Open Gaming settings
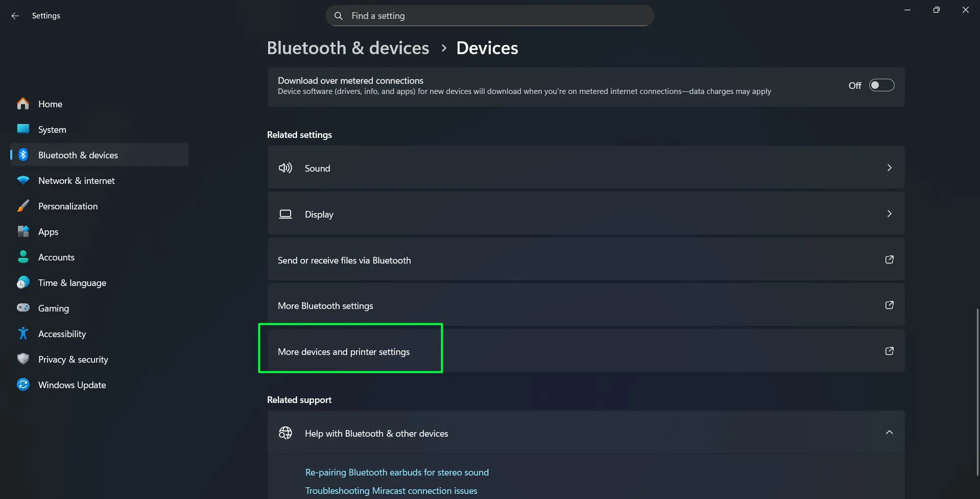This screenshot has height=499, width=980. (53, 308)
